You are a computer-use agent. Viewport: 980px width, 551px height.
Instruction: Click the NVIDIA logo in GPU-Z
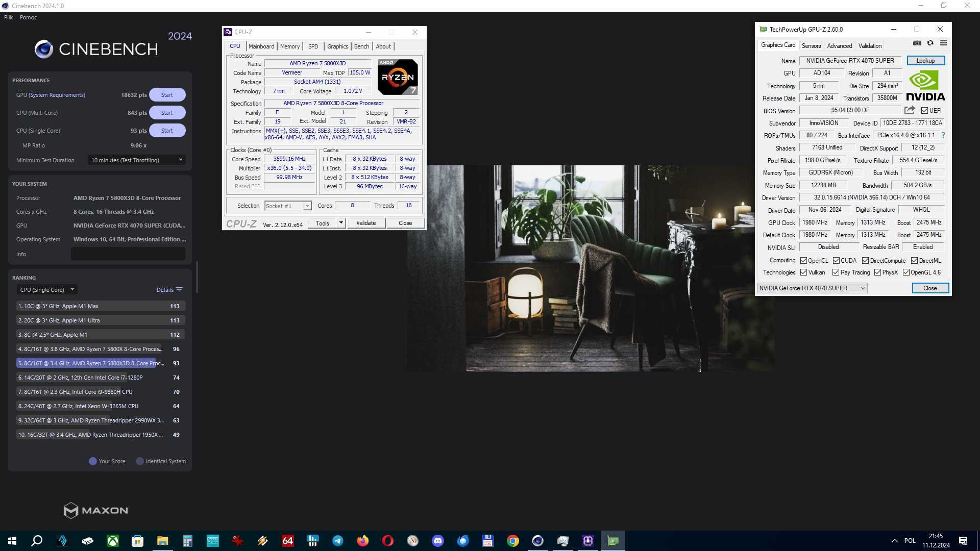coord(925,86)
